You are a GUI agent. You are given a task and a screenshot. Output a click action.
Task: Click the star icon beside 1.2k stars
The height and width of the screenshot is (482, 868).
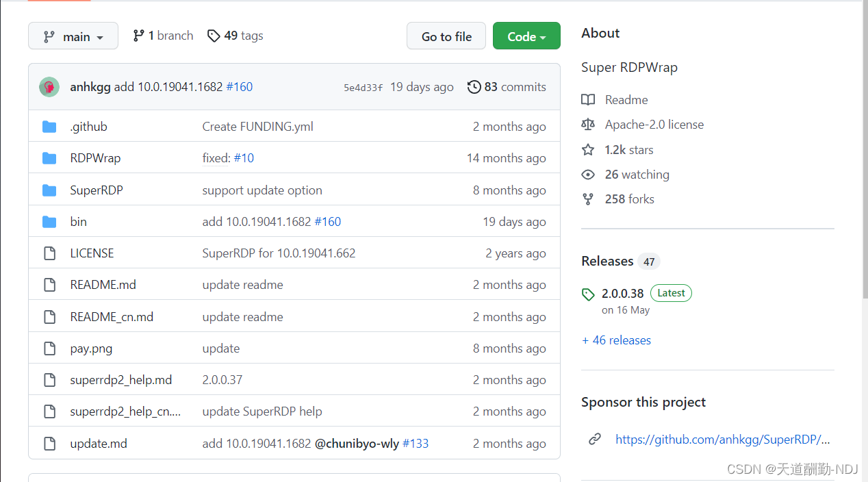coord(588,150)
